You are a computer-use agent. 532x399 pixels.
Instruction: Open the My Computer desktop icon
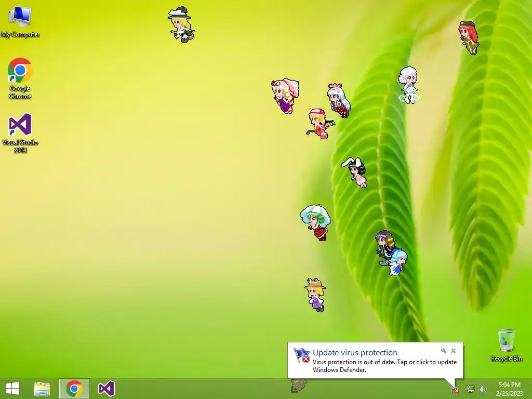(20, 21)
